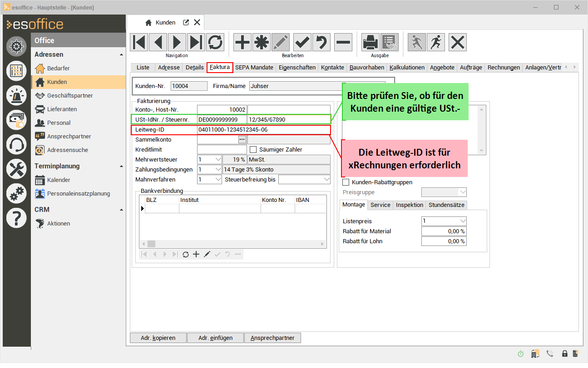Open the Service rates tab
588x368 pixels.
(380, 205)
